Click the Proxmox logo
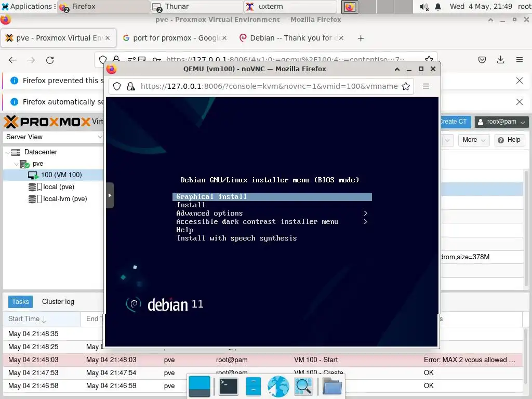Screen dimensions: 532x399 click(47, 122)
